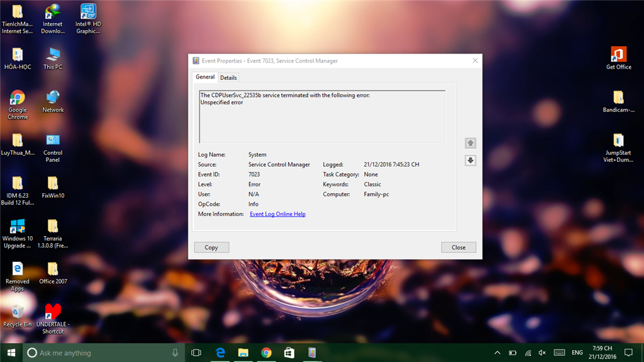Image resolution: width=644 pixels, height=362 pixels.
Task: Select Removed Apps desktop file
Action: coord(17,276)
